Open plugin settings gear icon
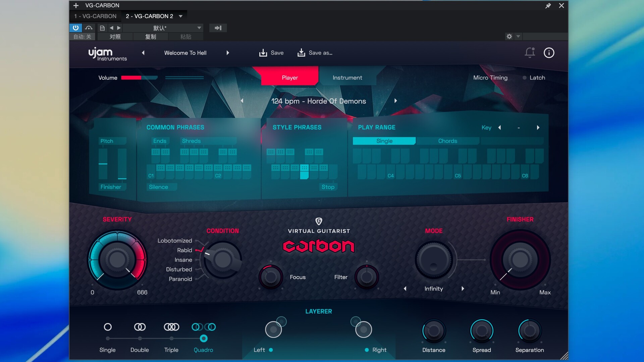Image resolution: width=644 pixels, height=362 pixels. pos(509,36)
